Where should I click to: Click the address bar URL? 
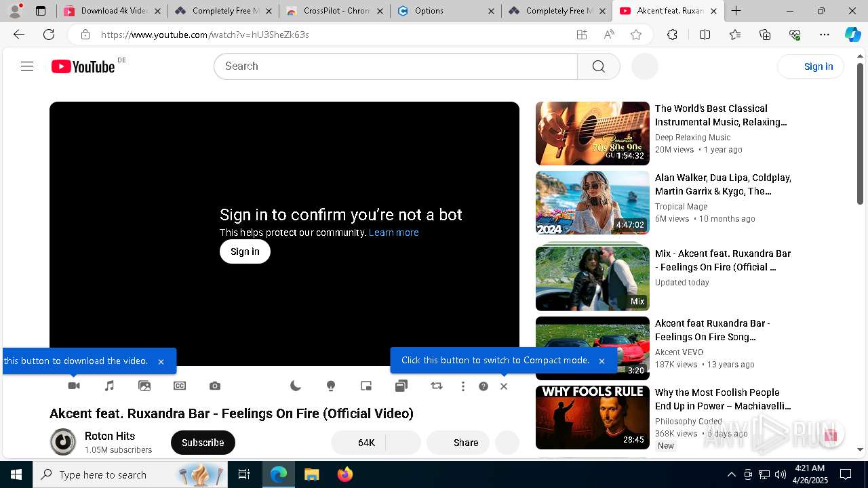[205, 35]
